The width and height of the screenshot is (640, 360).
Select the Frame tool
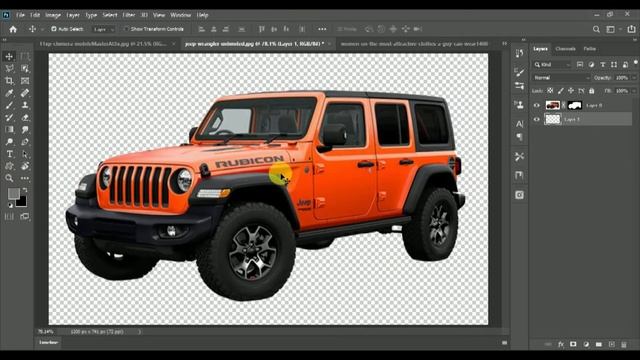(x=25, y=81)
